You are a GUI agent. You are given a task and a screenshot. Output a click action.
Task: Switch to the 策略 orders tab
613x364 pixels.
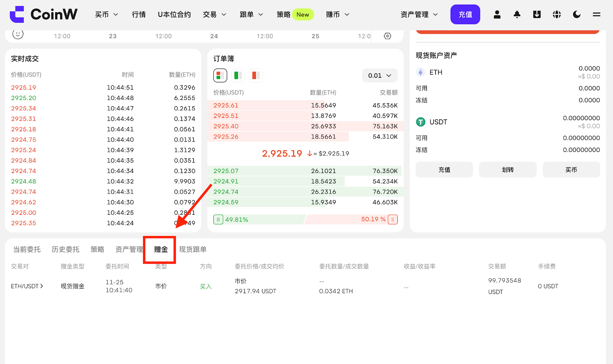coord(97,250)
